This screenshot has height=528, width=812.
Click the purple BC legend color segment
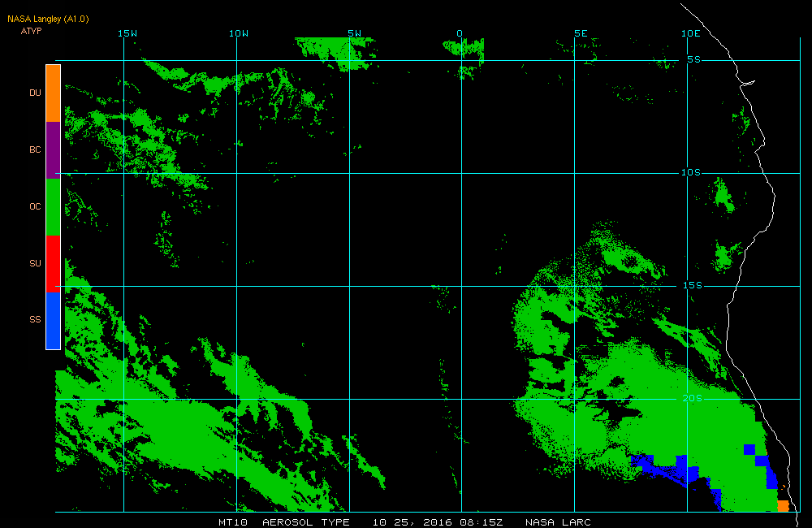pyautogui.click(x=54, y=150)
